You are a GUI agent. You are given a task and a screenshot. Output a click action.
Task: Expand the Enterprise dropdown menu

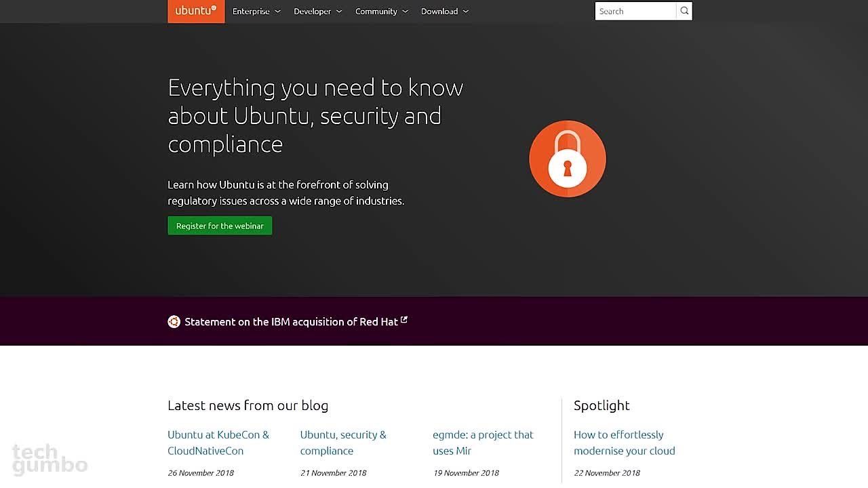pyautogui.click(x=256, y=12)
